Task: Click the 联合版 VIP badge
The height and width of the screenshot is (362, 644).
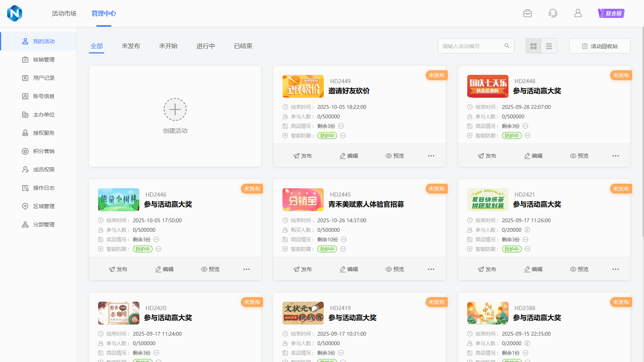Action: pyautogui.click(x=611, y=13)
